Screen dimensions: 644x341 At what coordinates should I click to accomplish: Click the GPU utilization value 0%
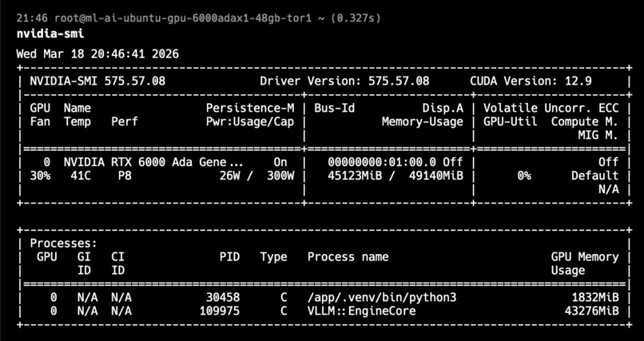pyautogui.click(x=524, y=176)
